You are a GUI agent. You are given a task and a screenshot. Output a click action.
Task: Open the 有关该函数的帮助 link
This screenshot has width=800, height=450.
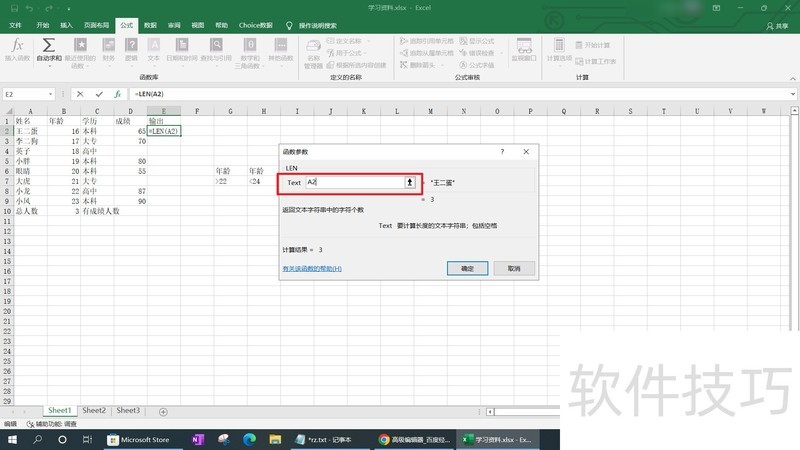pos(312,268)
